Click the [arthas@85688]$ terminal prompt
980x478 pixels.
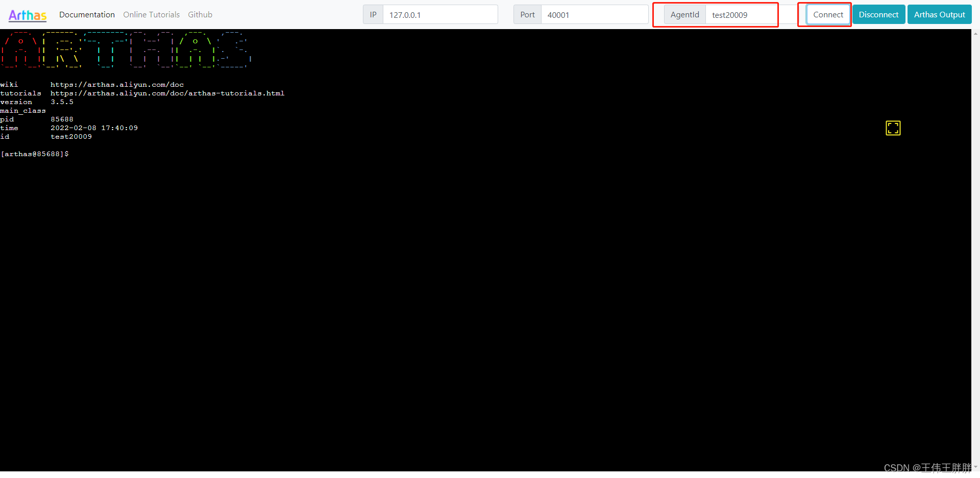point(35,154)
